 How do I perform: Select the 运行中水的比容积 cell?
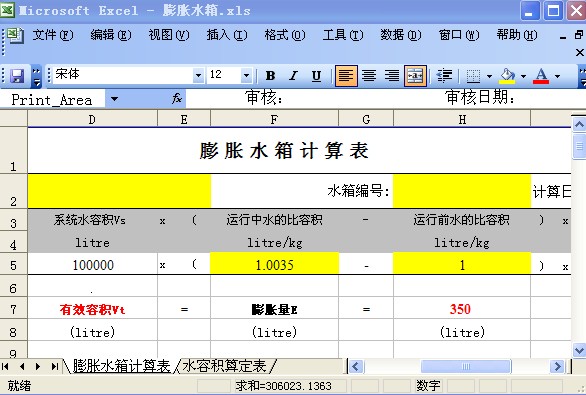point(274,220)
